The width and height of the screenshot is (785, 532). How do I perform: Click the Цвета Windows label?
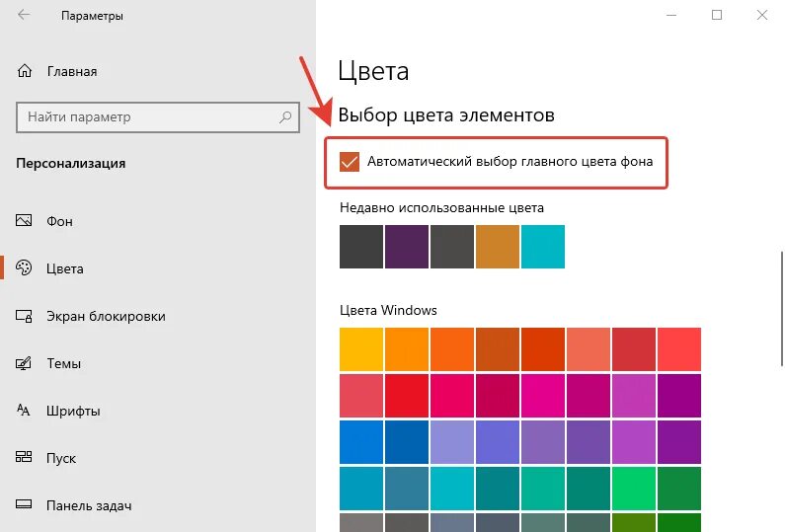[388, 310]
